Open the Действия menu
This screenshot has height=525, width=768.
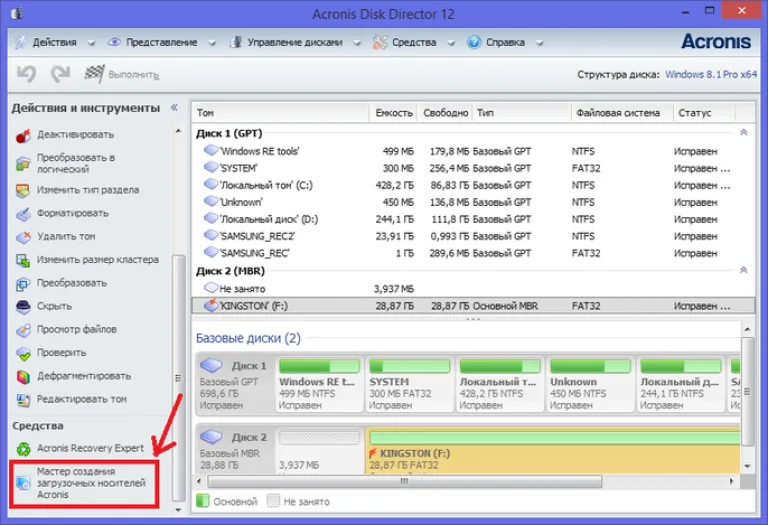point(54,43)
